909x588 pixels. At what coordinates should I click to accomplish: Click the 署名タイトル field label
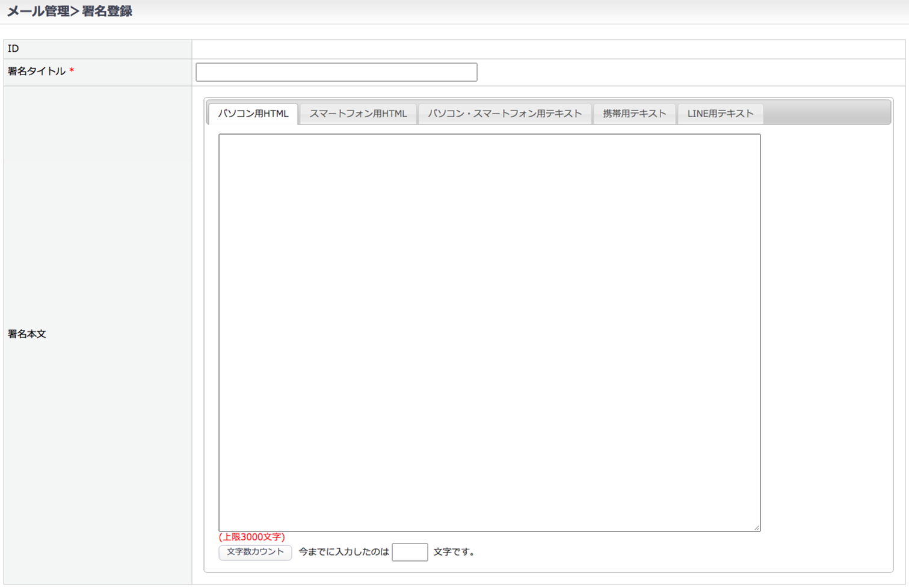coord(37,72)
